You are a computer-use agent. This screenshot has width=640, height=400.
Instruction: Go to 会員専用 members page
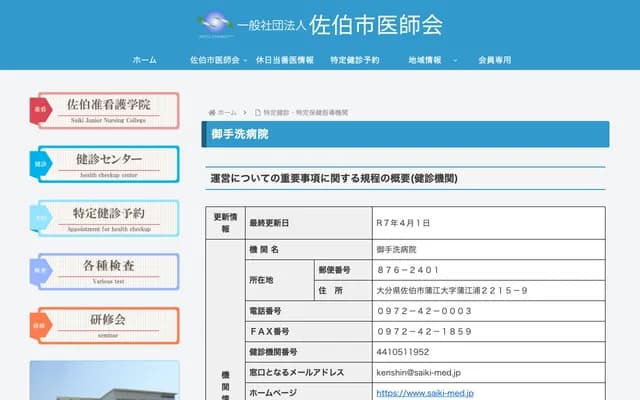(x=494, y=60)
